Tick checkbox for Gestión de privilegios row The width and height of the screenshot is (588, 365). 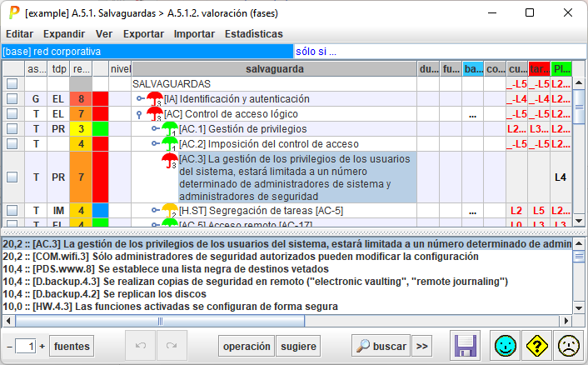point(12,128)
